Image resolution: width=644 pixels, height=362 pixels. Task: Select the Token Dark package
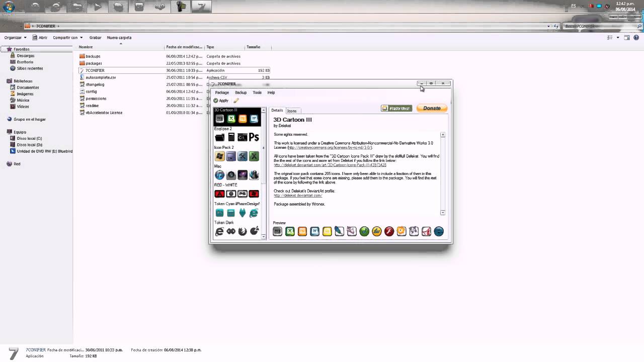[237, 228]
